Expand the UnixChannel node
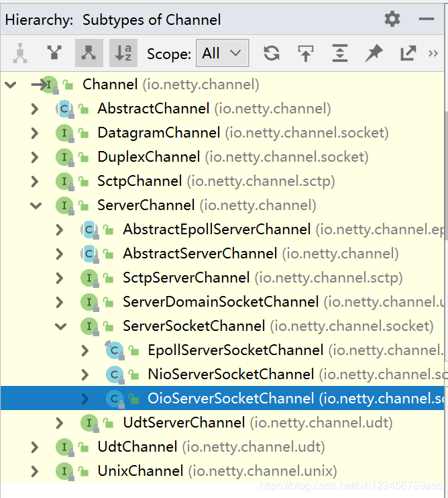The width and height of the screenshot is (448, 498). click(x=35, y=471)
